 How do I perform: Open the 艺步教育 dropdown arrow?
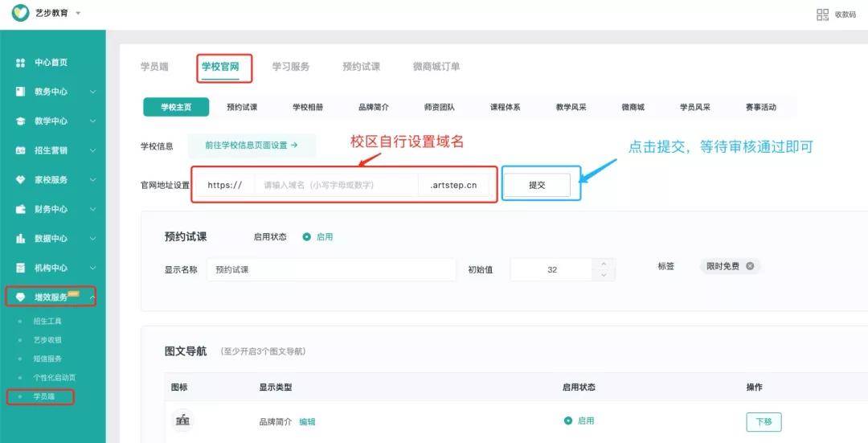point(78,13)
